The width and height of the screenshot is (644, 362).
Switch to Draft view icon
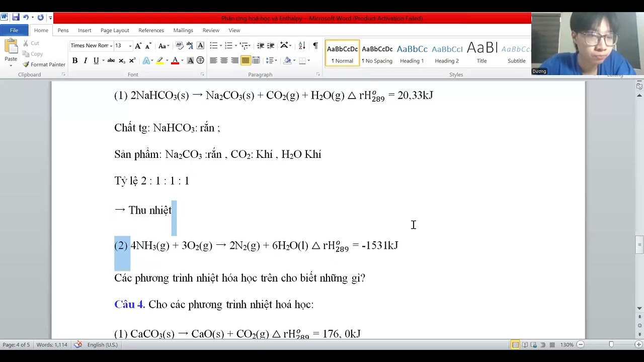coord(552,345)
